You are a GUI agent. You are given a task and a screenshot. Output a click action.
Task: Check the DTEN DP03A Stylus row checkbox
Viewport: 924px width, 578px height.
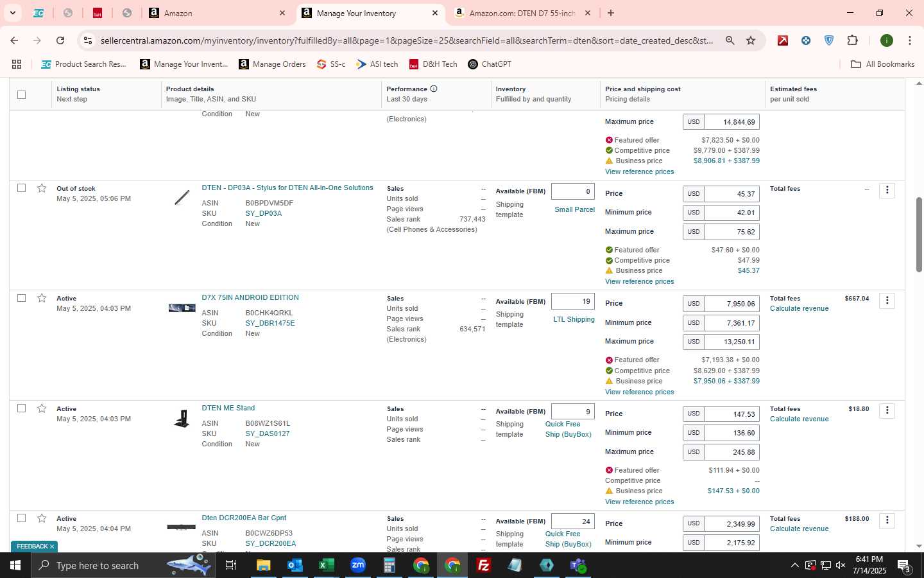click(21, 188)
